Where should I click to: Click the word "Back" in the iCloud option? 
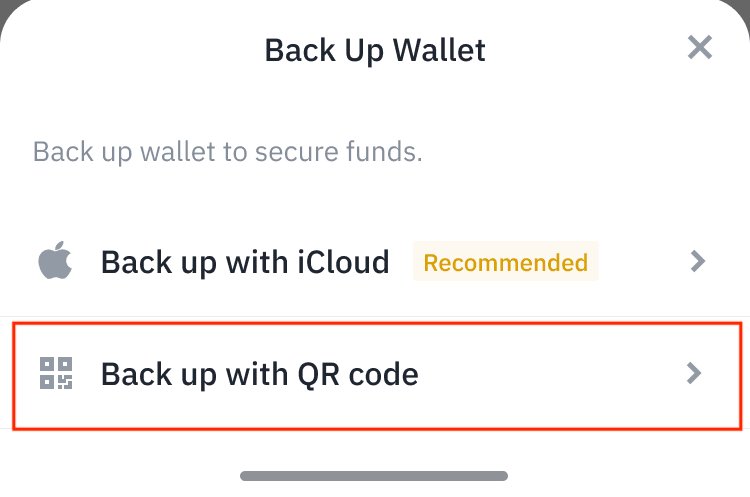136,262
